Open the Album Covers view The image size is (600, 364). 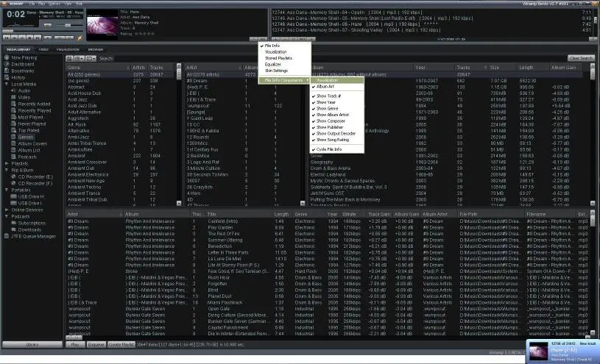tap(32, 143)
